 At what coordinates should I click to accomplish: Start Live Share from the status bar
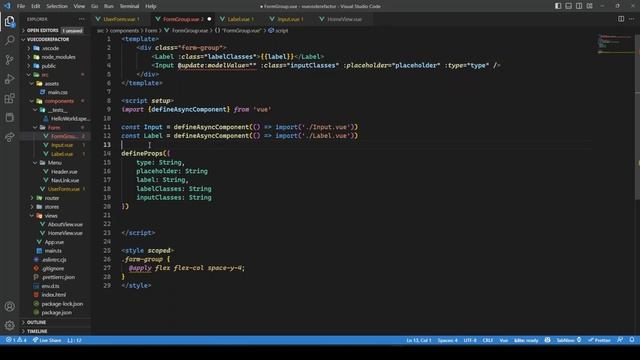click(x=47, y=340)
